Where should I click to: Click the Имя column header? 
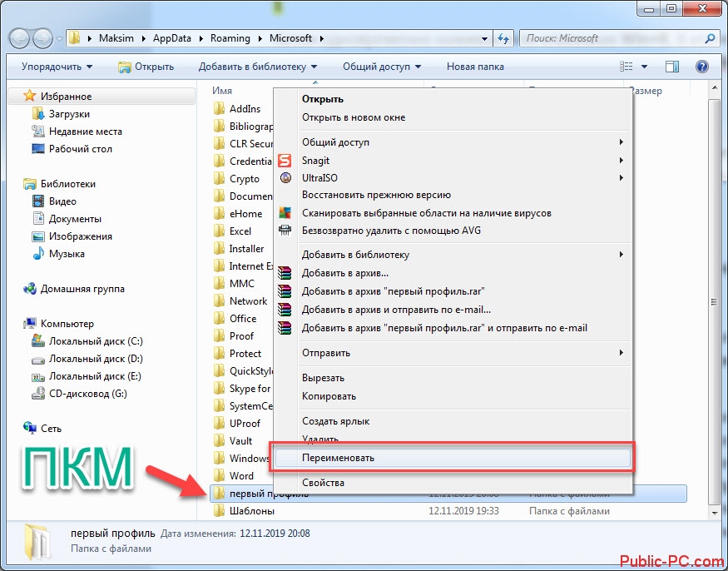point(222,91)
